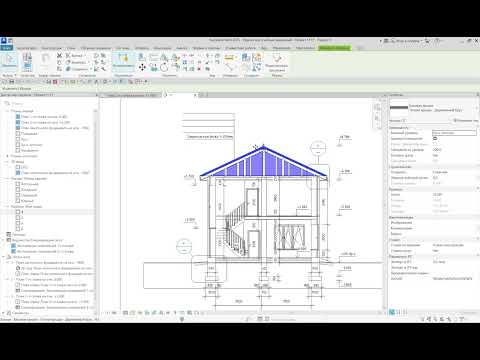Select the Modify arrow tool in ribbon

click(9, 62)
